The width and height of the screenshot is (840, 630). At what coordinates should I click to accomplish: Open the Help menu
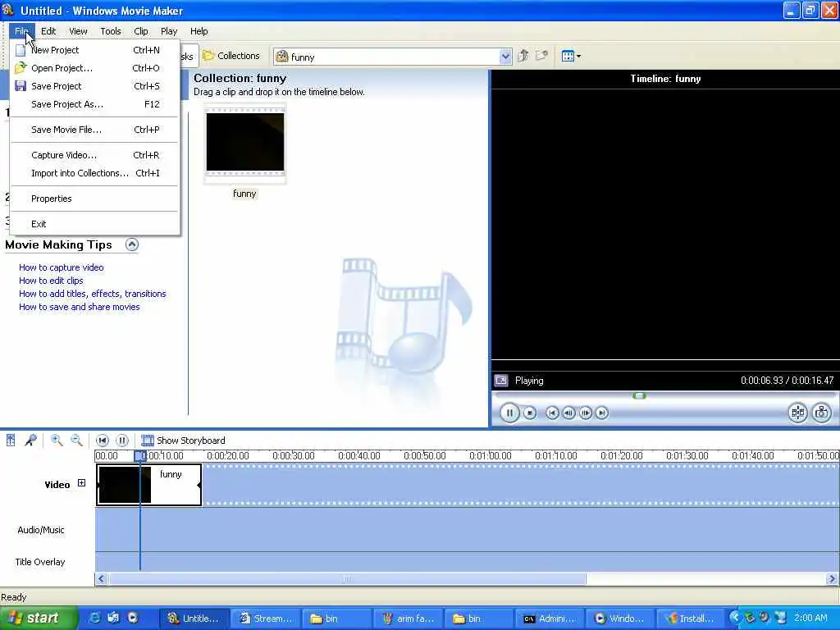199,31
